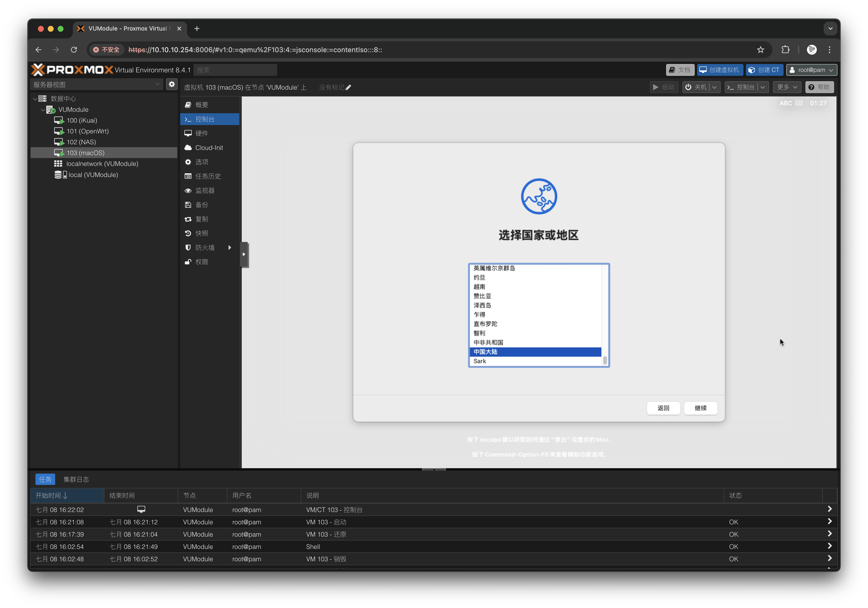Bookmark this page with the star icon
Image resolution: width=868 pixels, height=608 pixels.
[x=760, y=50]
